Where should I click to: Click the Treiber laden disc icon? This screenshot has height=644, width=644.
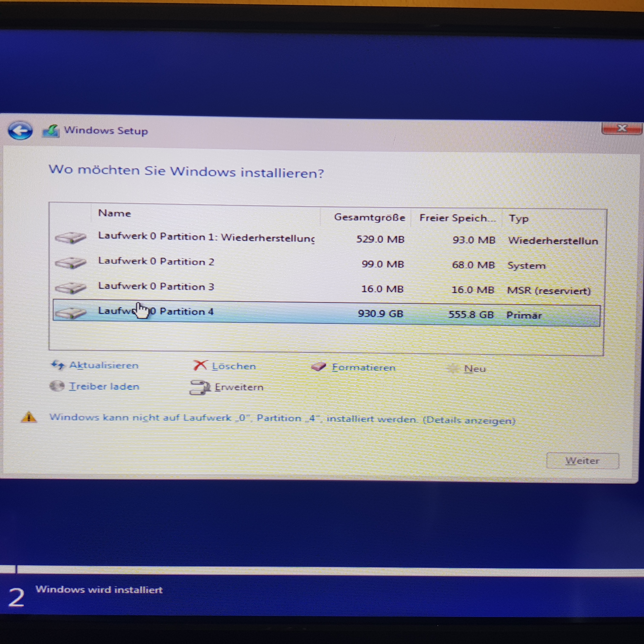(57, 386)
